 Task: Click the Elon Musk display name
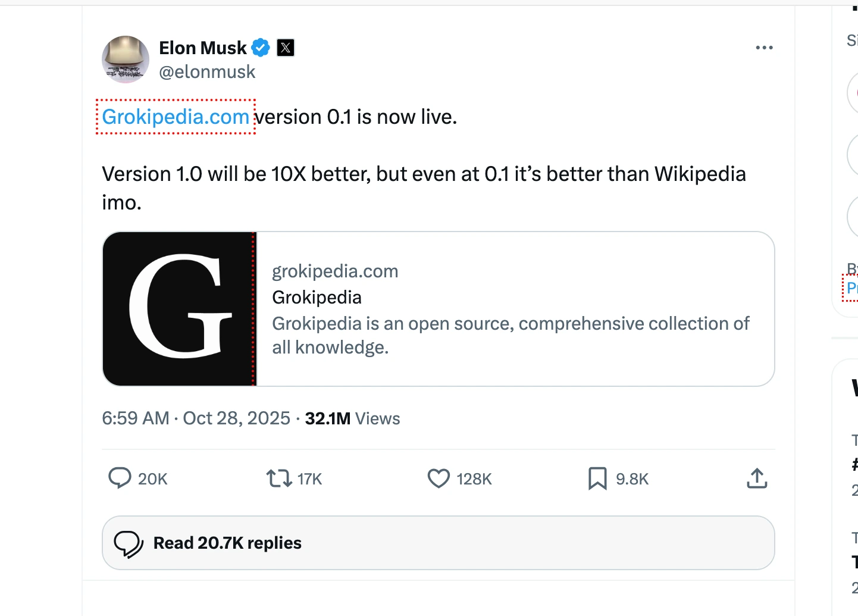[202, 47]
